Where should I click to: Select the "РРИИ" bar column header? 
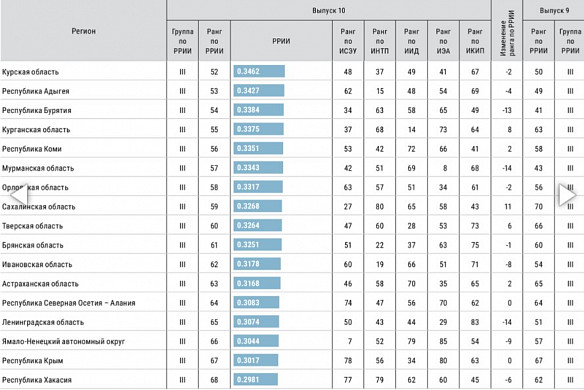click(x=281, y=41)
